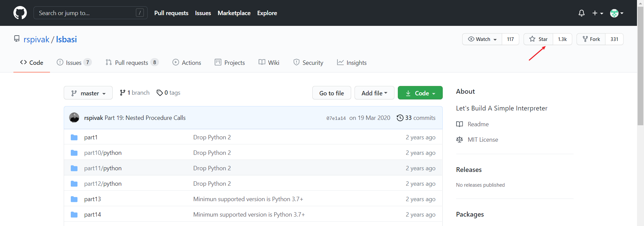Open the rspivak owner profile link
This screenshot has height=226, width=644.
(x=37, y=40)
